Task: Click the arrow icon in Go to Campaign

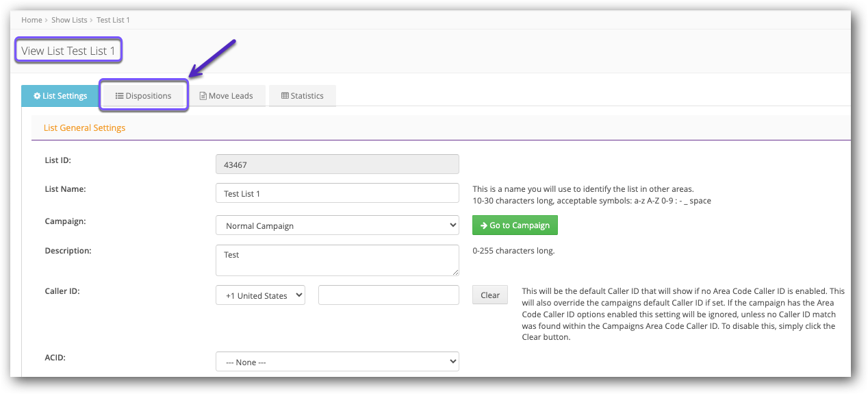Action: point(484,225)
